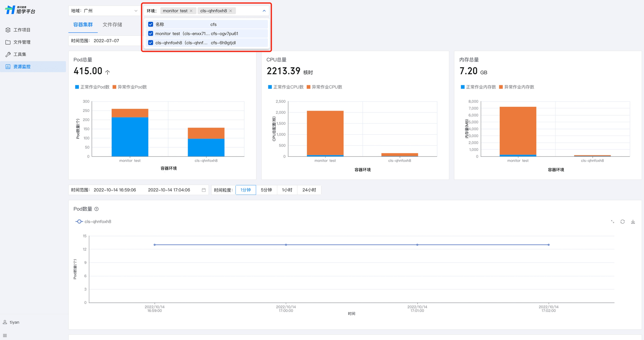Switch to the 文件存储 tab
The width and height of the screenshot is (644, 340).
(112, 24)
